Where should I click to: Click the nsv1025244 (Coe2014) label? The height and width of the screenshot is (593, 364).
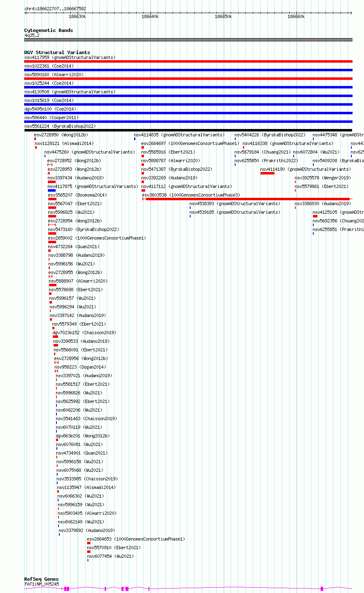(49, 83)
